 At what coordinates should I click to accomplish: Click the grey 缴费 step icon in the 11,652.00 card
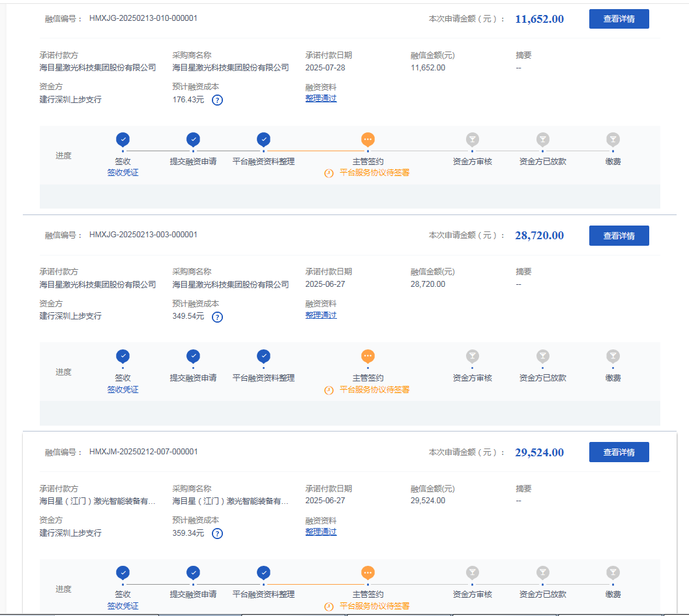613,139
